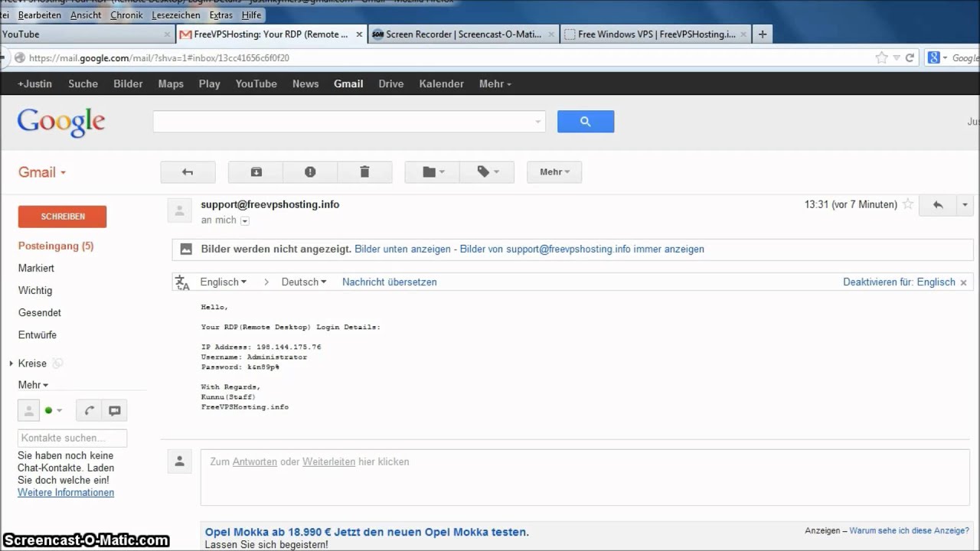Click Nachricht übersetzen link

[x=390, y=282]
